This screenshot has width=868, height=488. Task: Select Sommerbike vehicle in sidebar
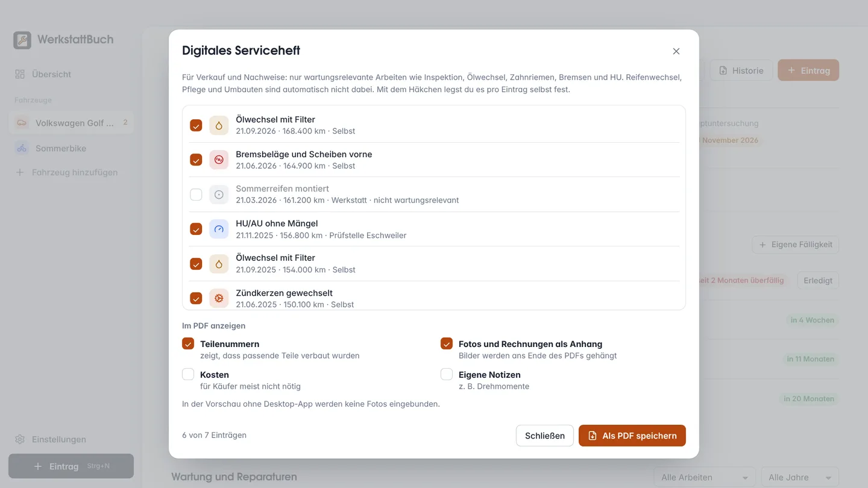pyautogui.click(x=71, y=148)
